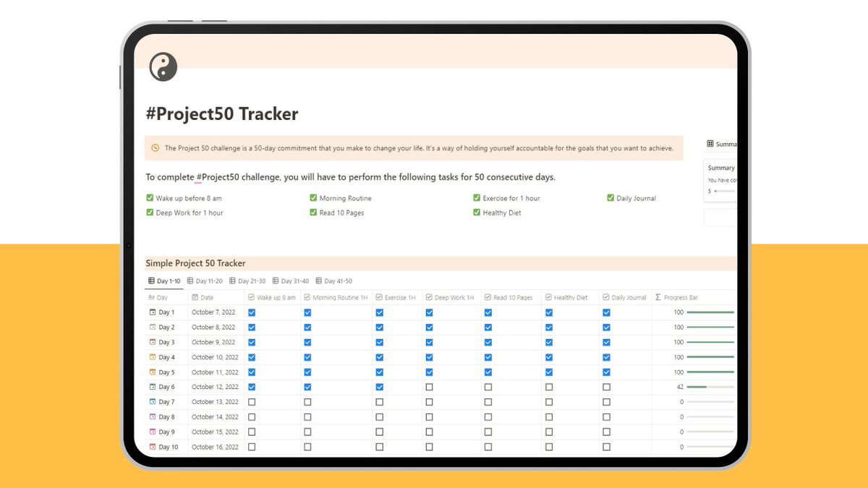Click the Day 10 calendar icon
Screen dimensions: 868x488
[x=153, y=447]
